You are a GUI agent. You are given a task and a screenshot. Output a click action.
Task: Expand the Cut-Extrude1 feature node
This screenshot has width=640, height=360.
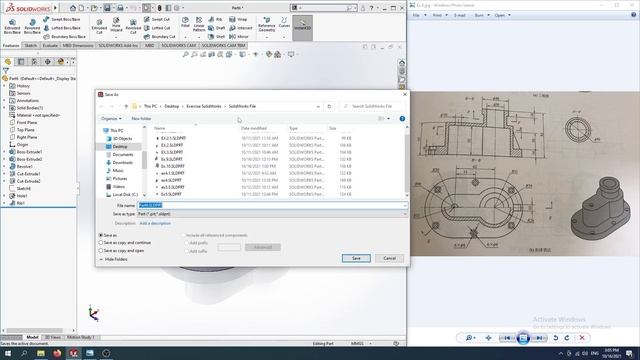point(4,174)
